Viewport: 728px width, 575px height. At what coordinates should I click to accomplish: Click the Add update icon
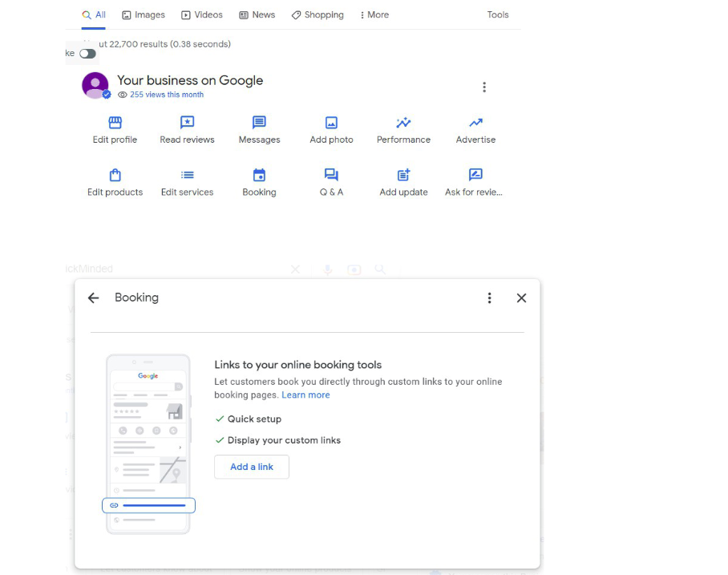tap(403, 175)
